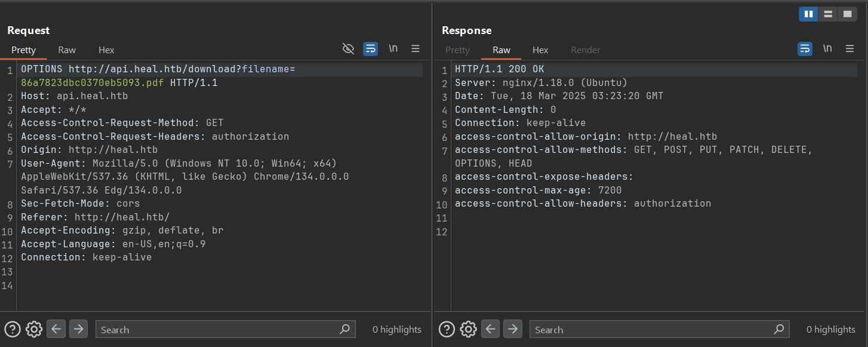868x347 pixels.
Task: Toggle the \n newline display in Request panel
Action: coord(393,49)
